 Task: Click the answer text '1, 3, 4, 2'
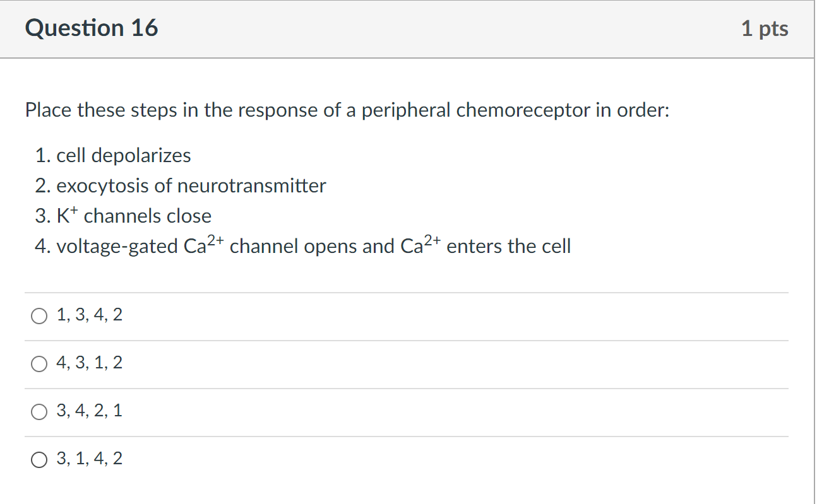pyautogui.click(x=88, y=315)
